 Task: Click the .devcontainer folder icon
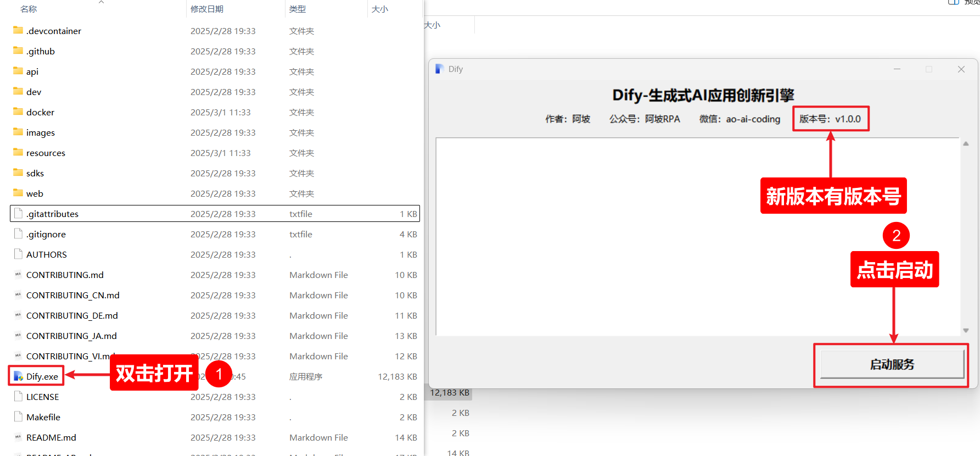click(18, 30)
